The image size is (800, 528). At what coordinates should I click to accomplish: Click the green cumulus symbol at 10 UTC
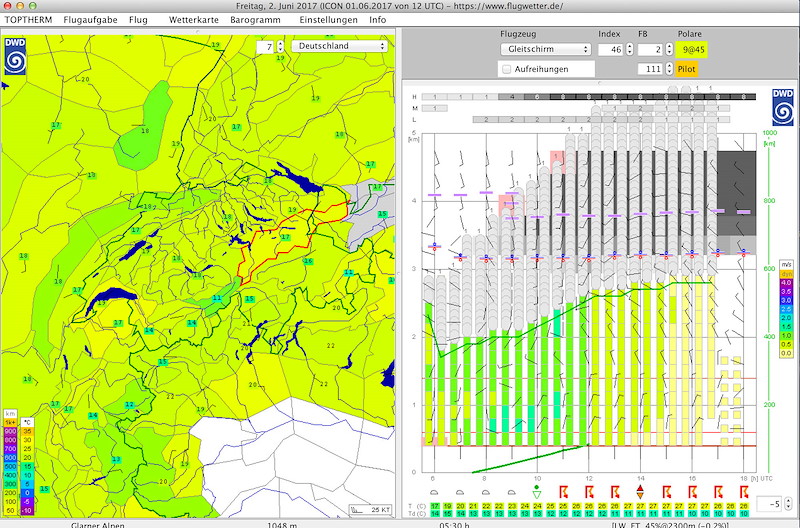coord(537,491)
